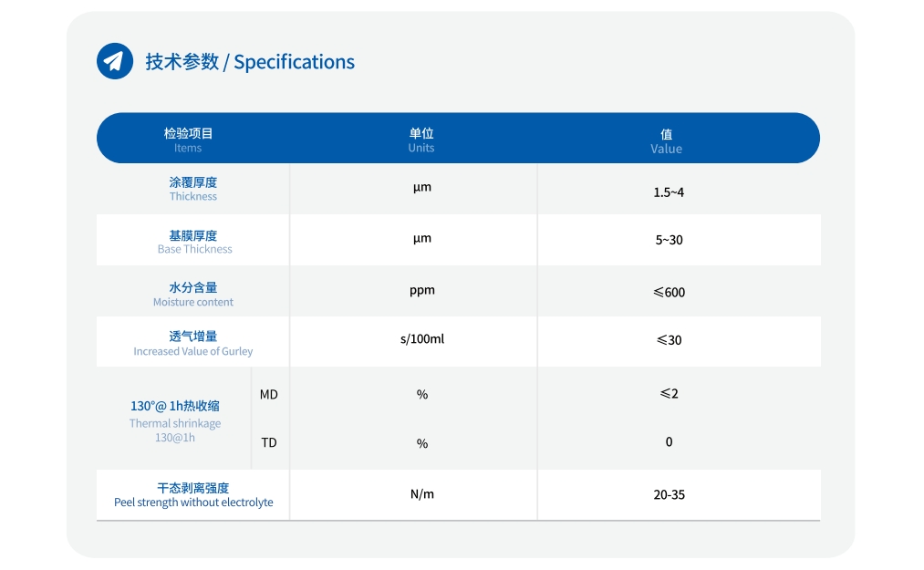Click the paper plane icon beside Specifications
924x570 pixels.
[115, 61]
